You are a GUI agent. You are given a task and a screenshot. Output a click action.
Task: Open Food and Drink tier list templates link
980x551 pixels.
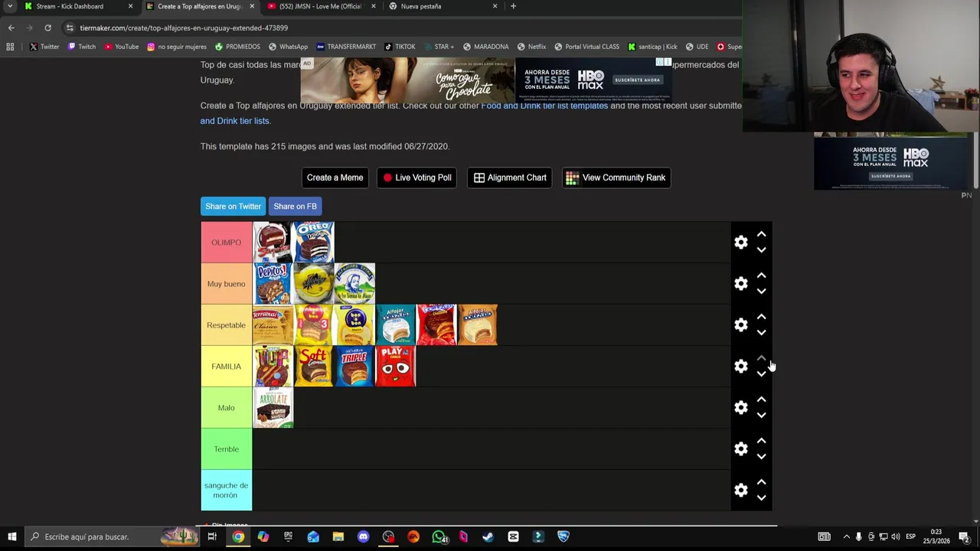[x=544, y=106]
